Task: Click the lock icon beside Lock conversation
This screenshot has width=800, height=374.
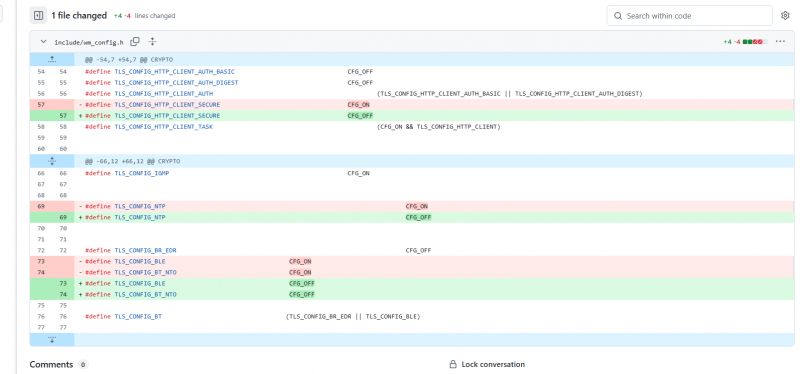Action: [453, 364]
